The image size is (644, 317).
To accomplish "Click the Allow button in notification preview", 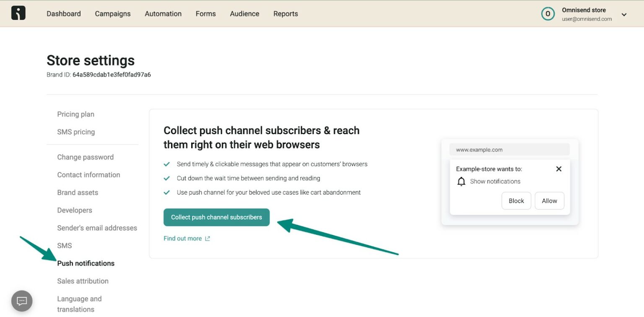I will pos(549,200).
